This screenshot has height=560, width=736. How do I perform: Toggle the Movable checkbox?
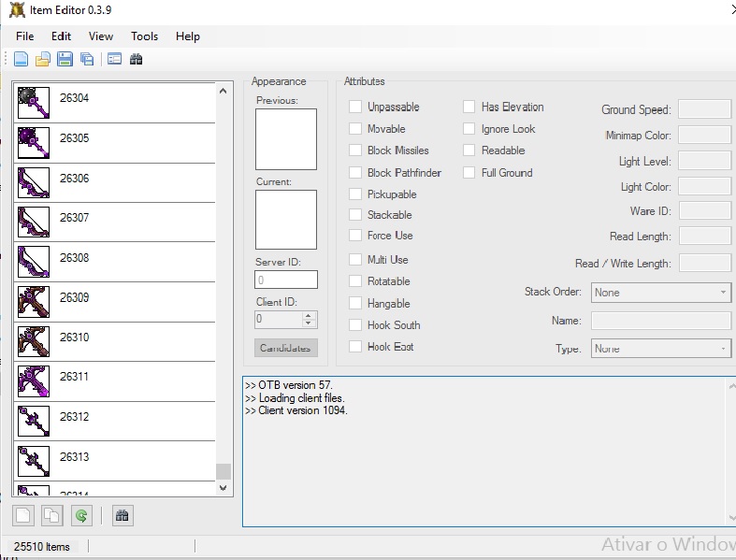point(355,128)
